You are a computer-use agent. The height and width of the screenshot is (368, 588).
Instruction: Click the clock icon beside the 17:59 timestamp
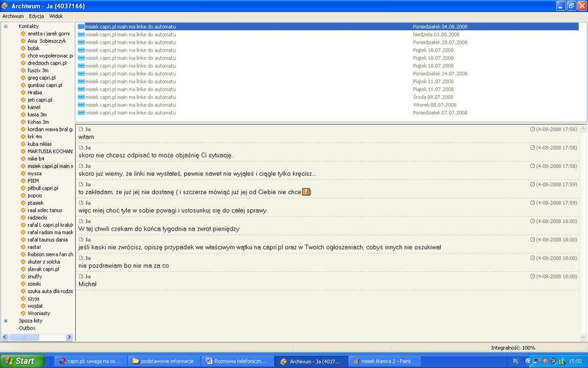pyautogui.click(x=532, y=184)
